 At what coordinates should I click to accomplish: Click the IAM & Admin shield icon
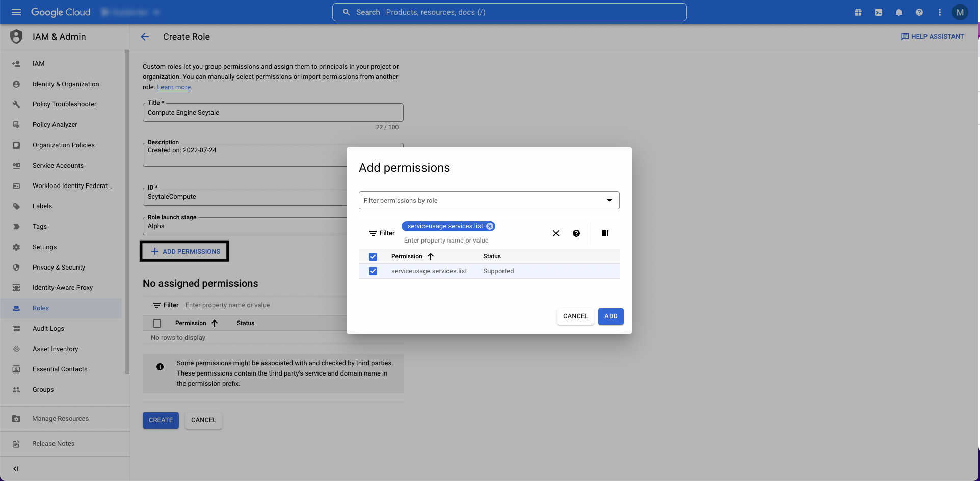(16, 37)
